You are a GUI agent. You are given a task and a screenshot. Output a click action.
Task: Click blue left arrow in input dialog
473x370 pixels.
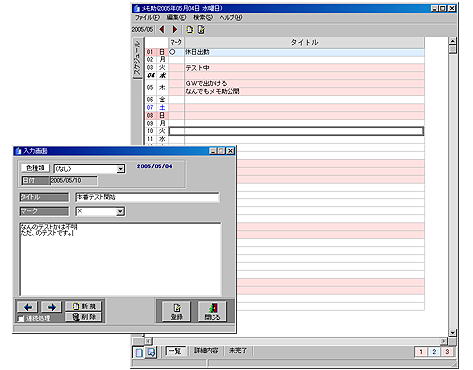[x=28, y=307]
